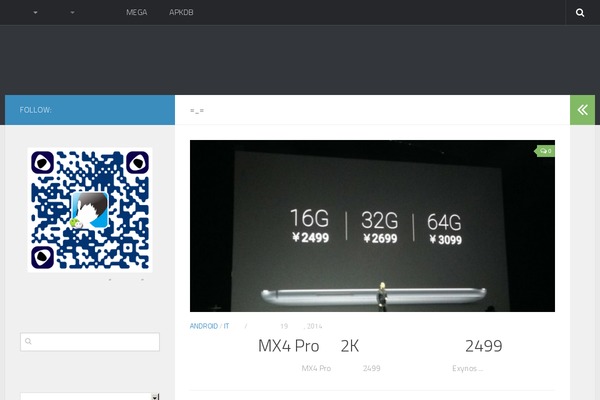
Task: Expand the first nav dropdown arrow
Action: (x=35, y=13)
